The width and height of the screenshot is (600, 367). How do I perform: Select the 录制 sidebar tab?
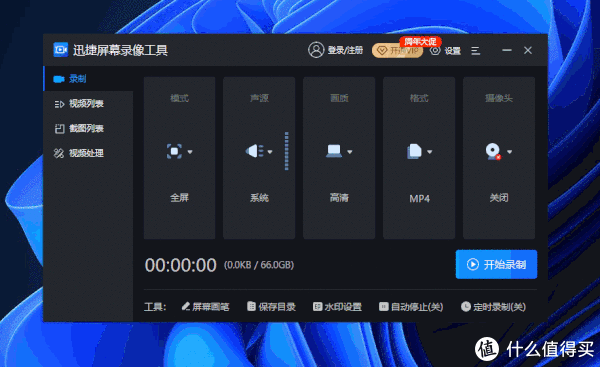tap(88, 79)
